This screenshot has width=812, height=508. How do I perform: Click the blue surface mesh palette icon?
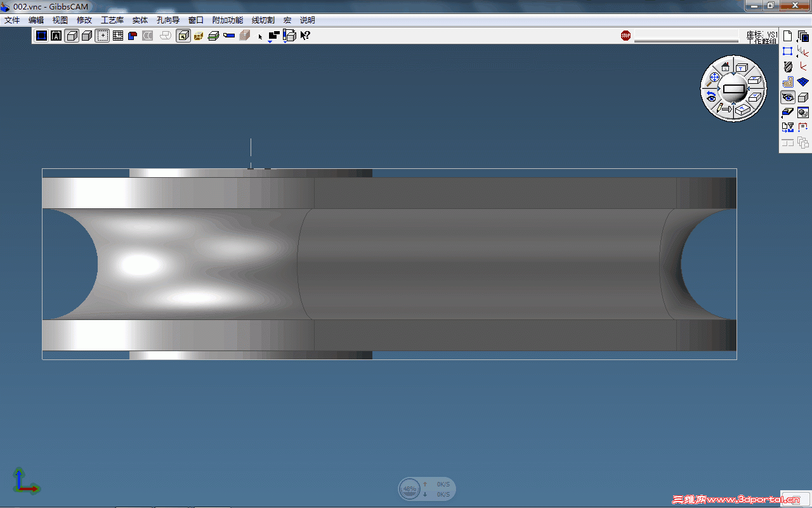coord(803,82)
